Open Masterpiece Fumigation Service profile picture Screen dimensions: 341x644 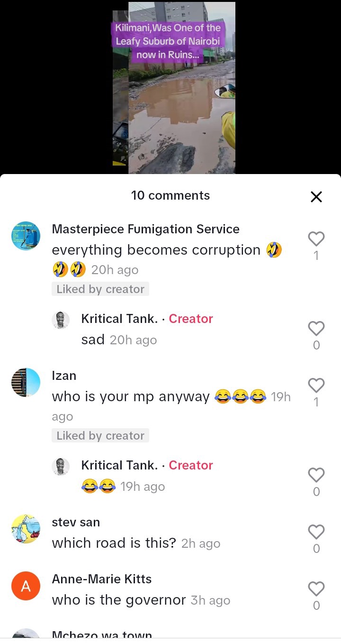26,236
